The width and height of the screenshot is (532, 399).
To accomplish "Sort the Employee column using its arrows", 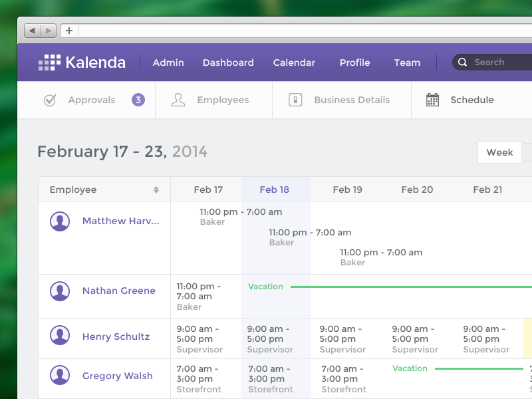I will (156, 190).
